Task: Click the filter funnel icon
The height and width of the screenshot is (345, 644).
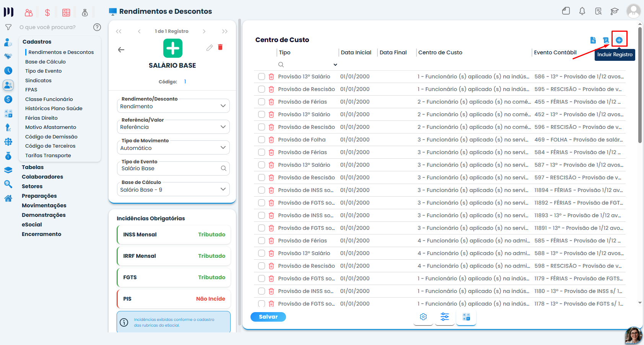Action: coord(8,27)
